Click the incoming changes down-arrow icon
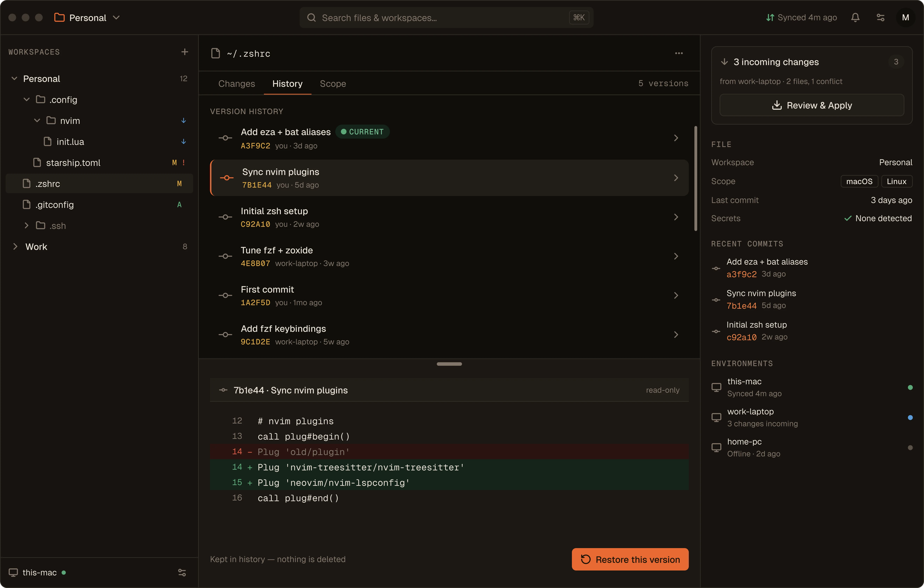 click(x=724, y=62)
